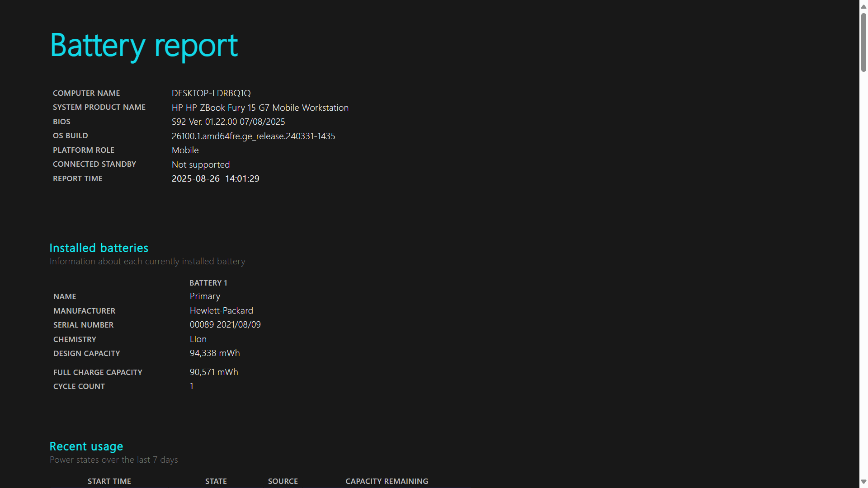Click the STATE column header
The height and width of the screenshot is (488, 868).
coord(216,481)
